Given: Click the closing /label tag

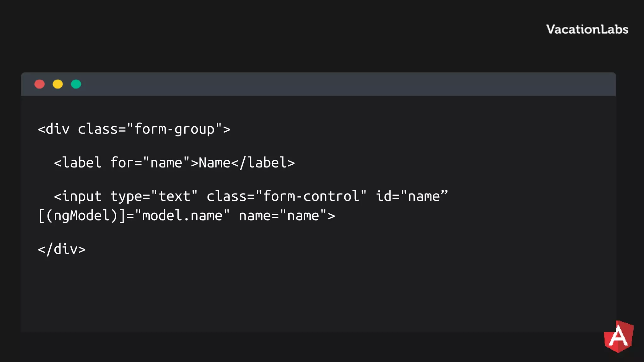Looking at the screenshot, I should click(x=263, y=163).
